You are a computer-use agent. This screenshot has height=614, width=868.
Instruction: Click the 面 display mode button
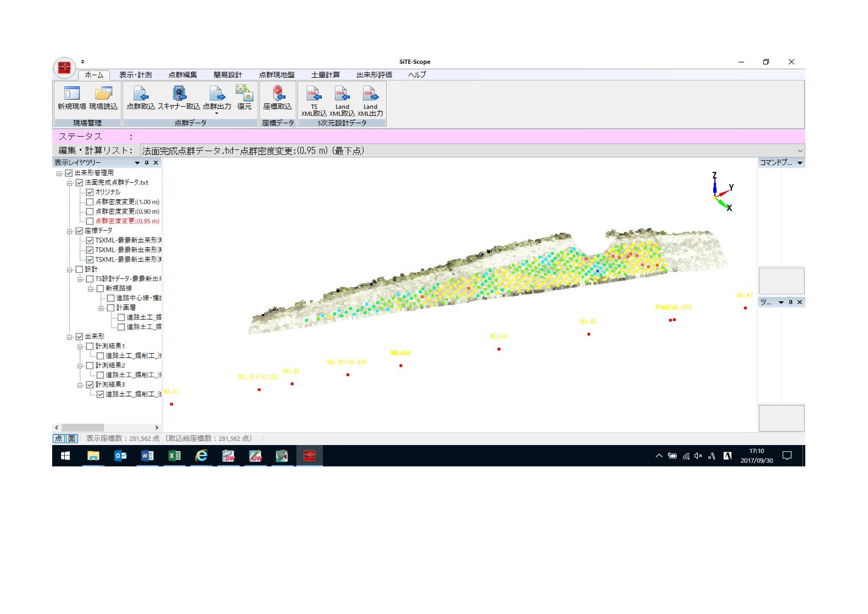[x=71, y=439]
